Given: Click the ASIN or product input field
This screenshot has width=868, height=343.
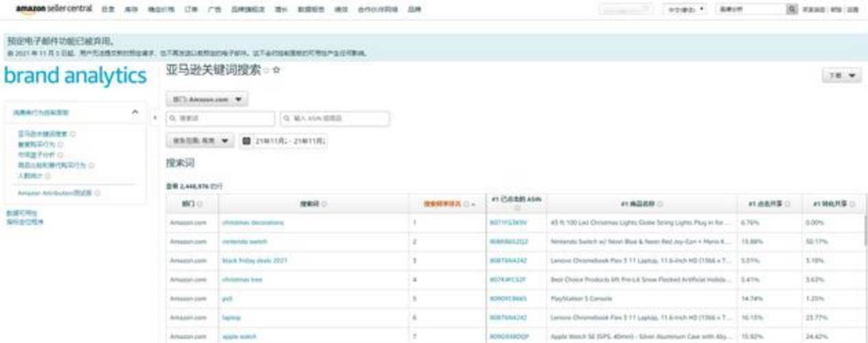Looking at the screenshot, I should point(334,119).
